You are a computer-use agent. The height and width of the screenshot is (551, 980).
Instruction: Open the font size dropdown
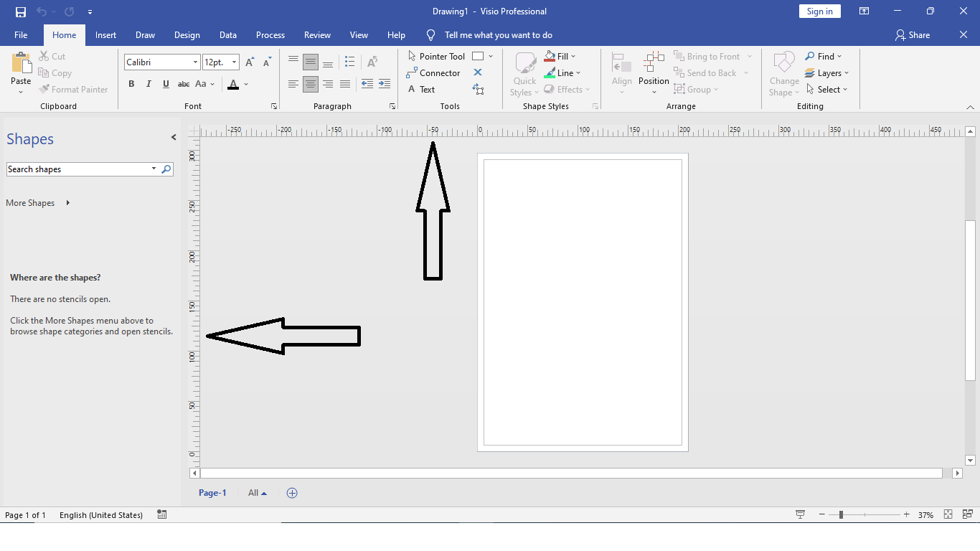[x=233, y=62]
